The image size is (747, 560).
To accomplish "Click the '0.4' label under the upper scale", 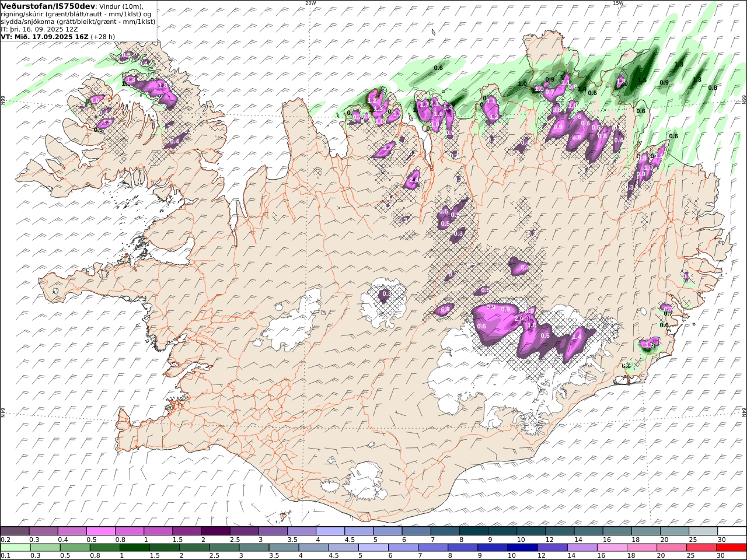I will pos(63,540).
